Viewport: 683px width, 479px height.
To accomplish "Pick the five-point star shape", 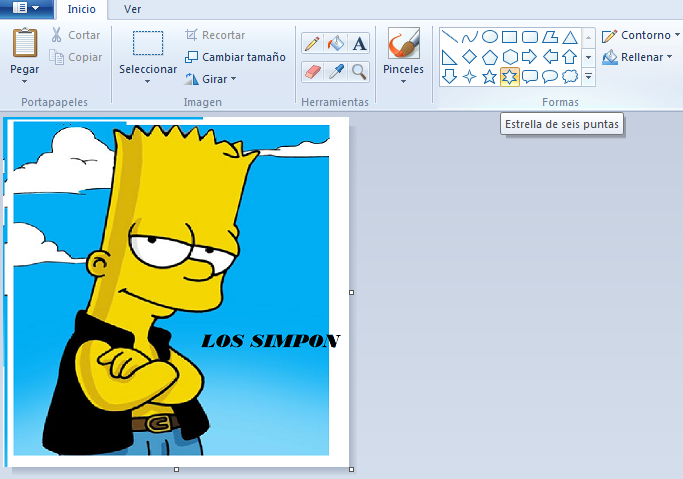I will pos(489,77).
